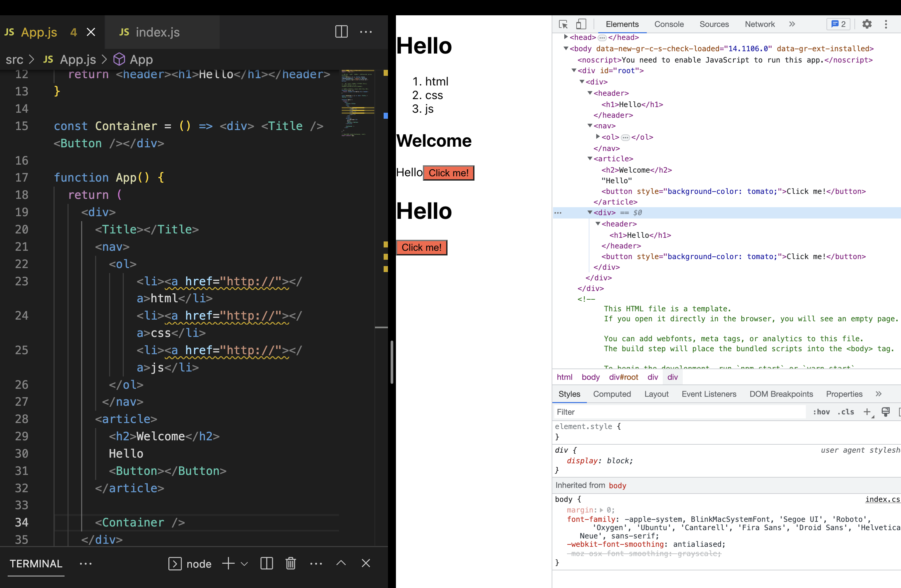Viewport: 901px width, 588px height.
Task: Activate the DevTools inspect element picker
Action: pyautogui.click(x=563, y=24)
